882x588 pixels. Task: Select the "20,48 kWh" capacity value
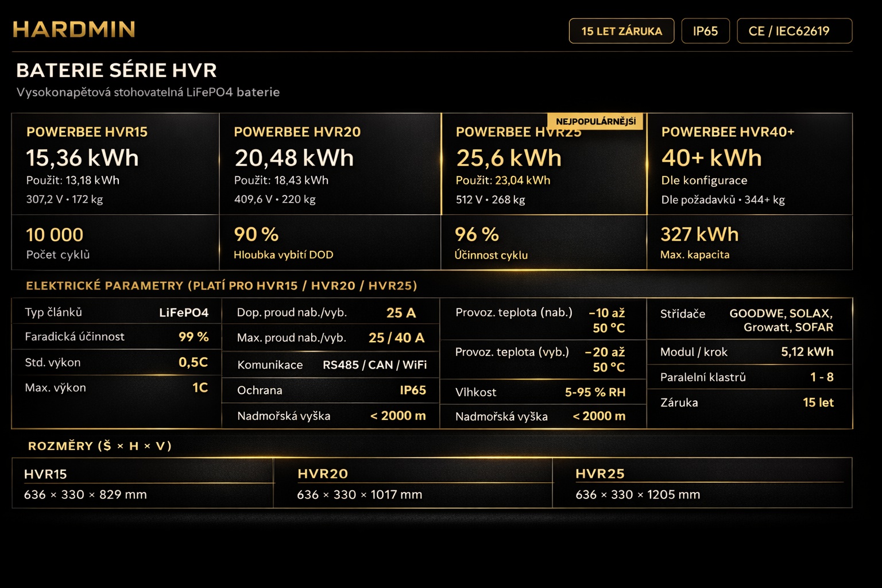[294, 158]
